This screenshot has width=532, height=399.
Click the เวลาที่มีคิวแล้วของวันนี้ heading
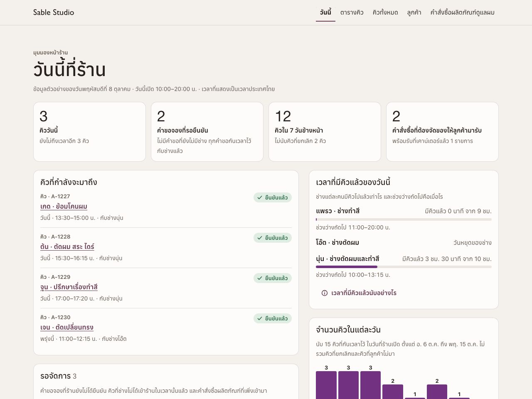click(x=353, y=182)
